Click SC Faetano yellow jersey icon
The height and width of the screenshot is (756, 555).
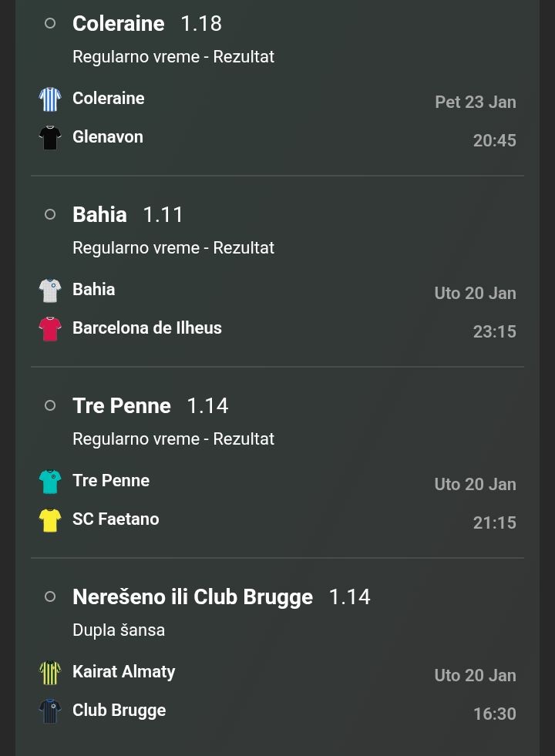click(x=50, y=520)
